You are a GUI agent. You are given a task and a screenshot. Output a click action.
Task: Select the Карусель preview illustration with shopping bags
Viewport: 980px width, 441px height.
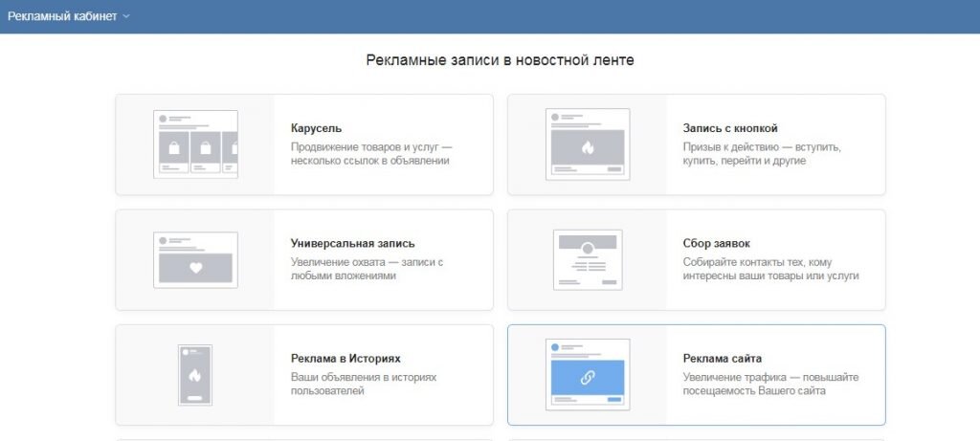tap(195, 144)
